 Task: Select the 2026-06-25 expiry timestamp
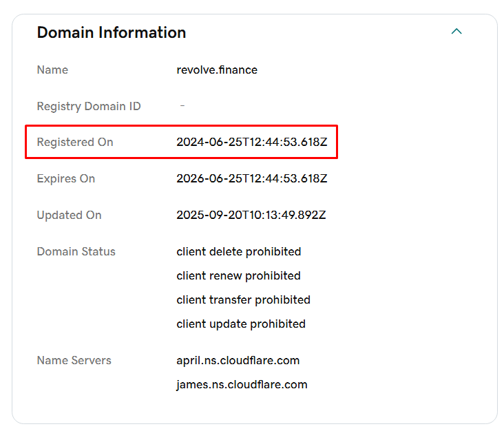click(252, 178)
